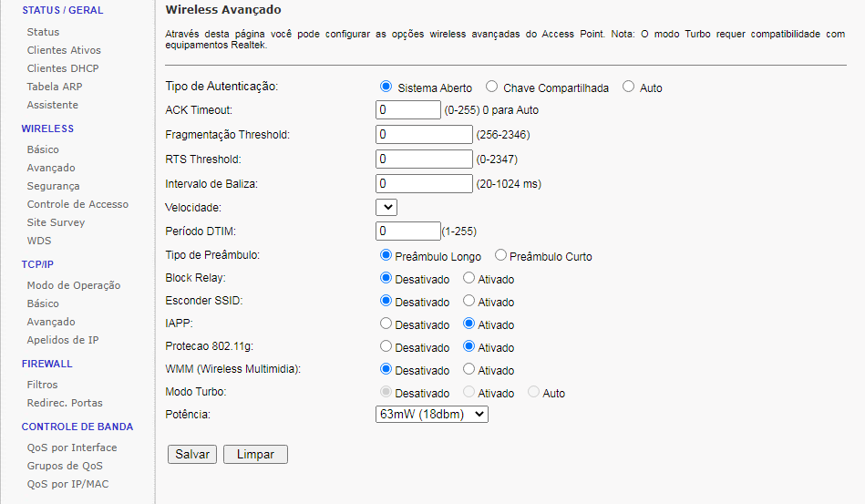Image resolution: width=865 pixels, height=504 pixels.
Task: Navigate to Firewall Filtros
Action: 42,385
